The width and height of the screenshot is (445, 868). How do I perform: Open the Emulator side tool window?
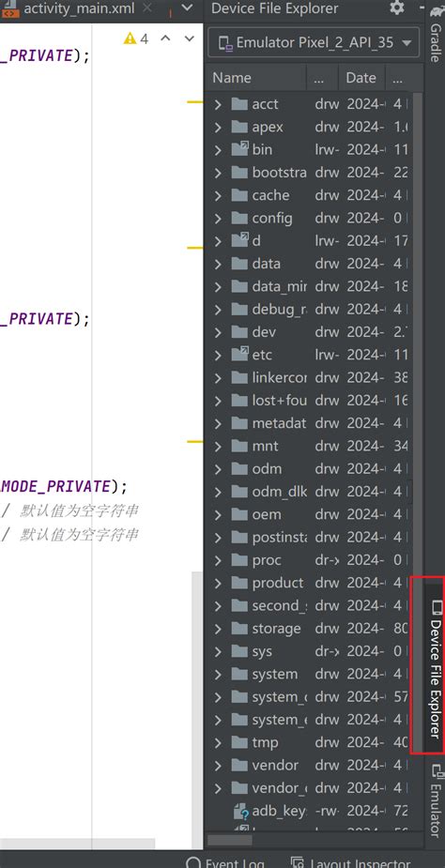(436, 799)
